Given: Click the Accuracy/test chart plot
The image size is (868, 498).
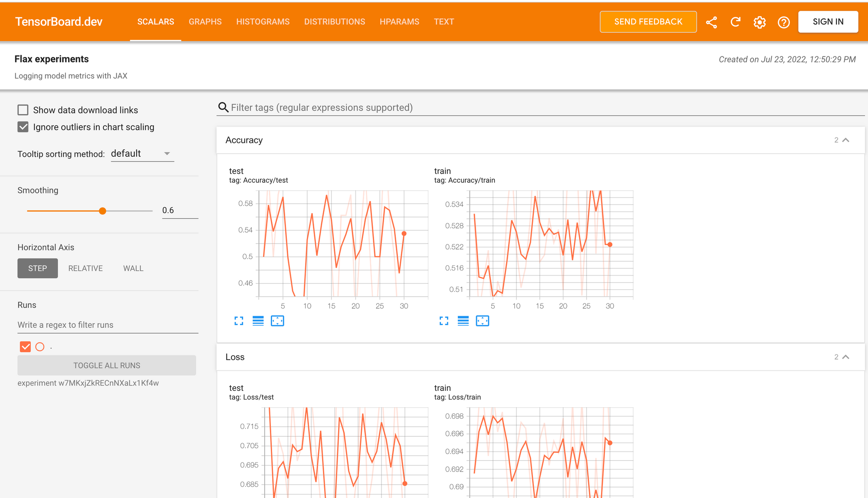Looking at the screenshot, I should point(343,244).
